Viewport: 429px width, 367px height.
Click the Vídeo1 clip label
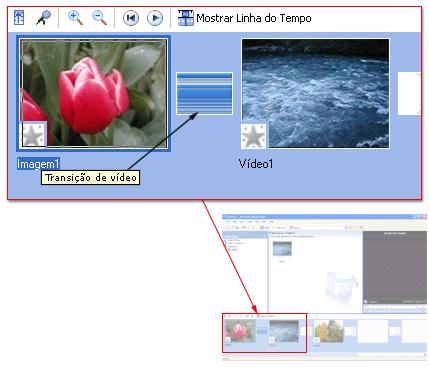[x=256, y=164]
